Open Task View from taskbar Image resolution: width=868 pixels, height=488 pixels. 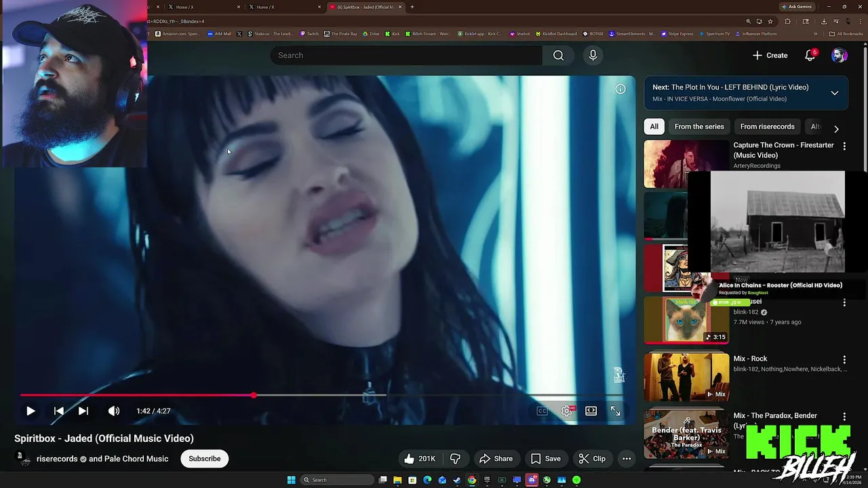382,480
